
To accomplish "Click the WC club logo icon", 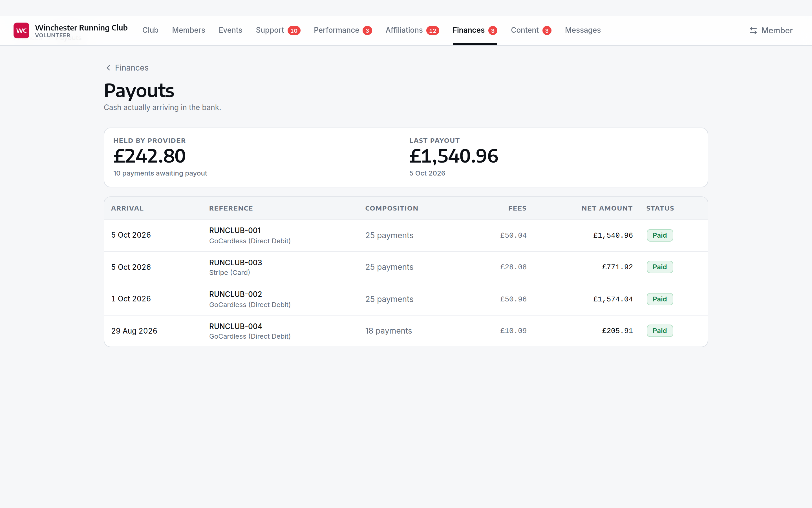I will [x=21, y=30].
